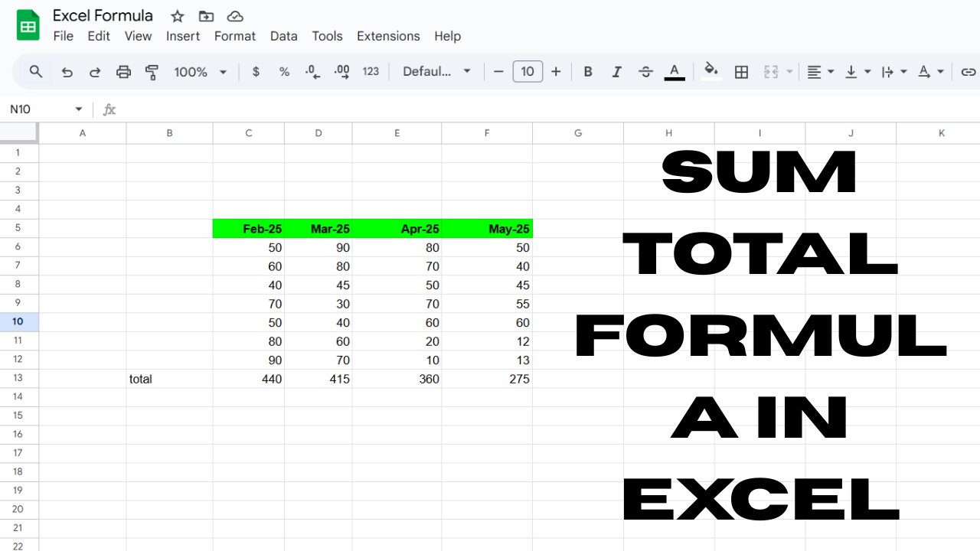Select the cell containing 55

tap(487, 303)
